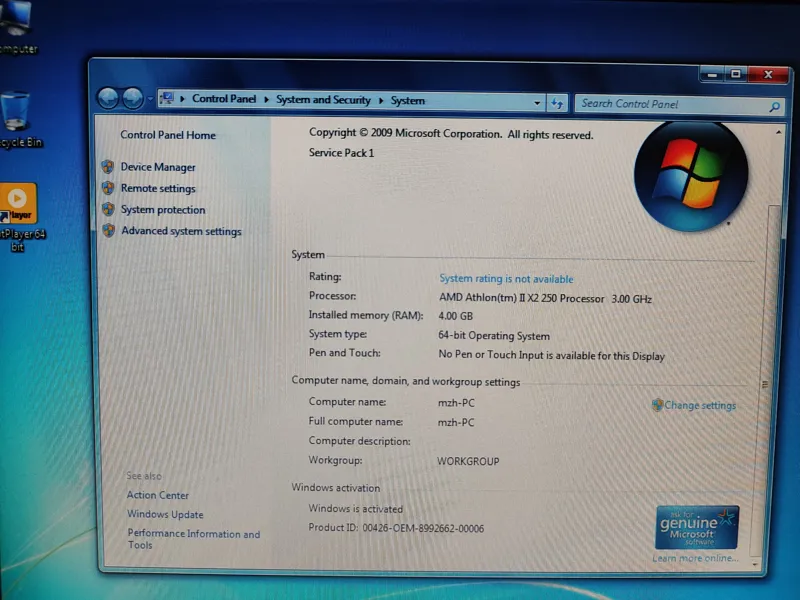Viewport: 800px width, 600px height.
Task: Open Device Manager from the left pane
Action: [x=158, y=167]
